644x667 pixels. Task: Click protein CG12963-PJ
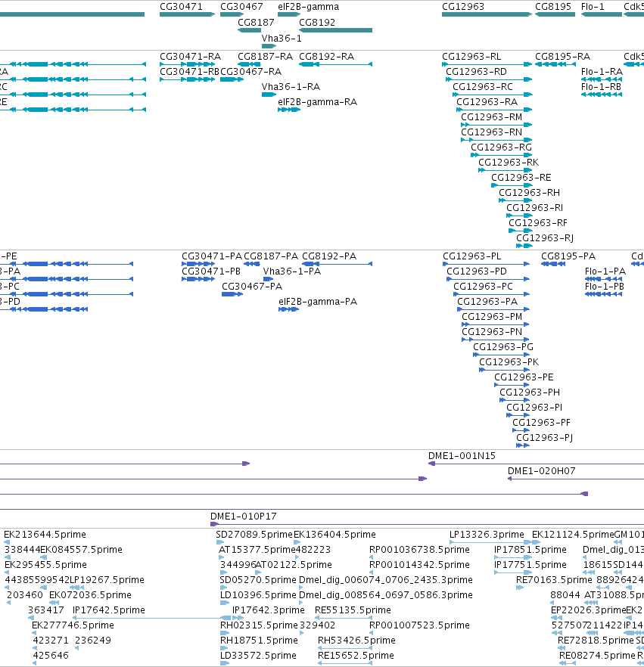point(545,438)
